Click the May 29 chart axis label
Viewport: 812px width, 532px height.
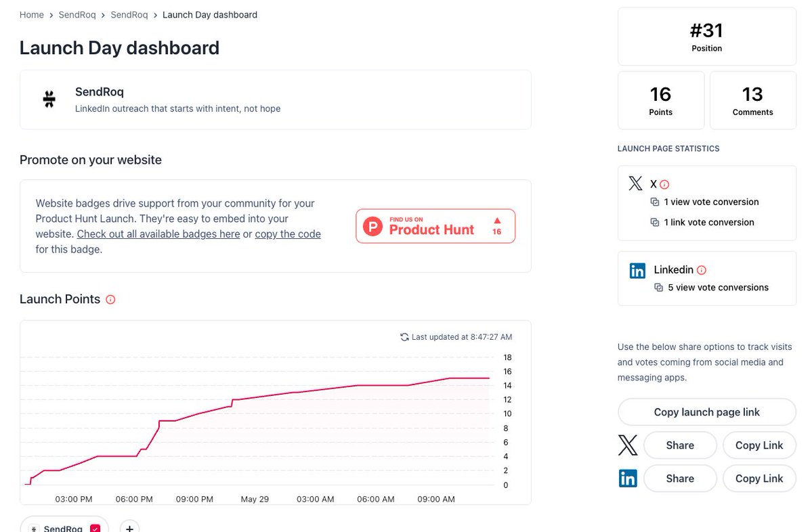[255, 500]
